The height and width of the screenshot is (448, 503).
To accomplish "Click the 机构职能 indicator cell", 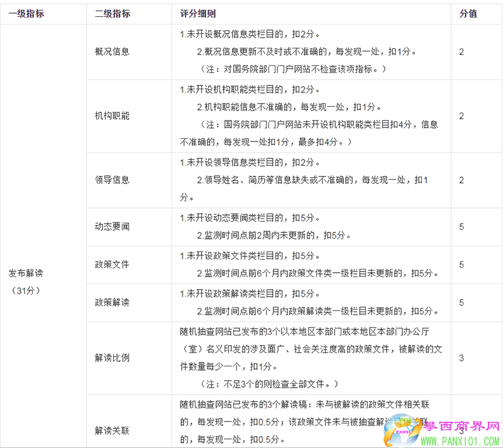I will coord(112,116).
